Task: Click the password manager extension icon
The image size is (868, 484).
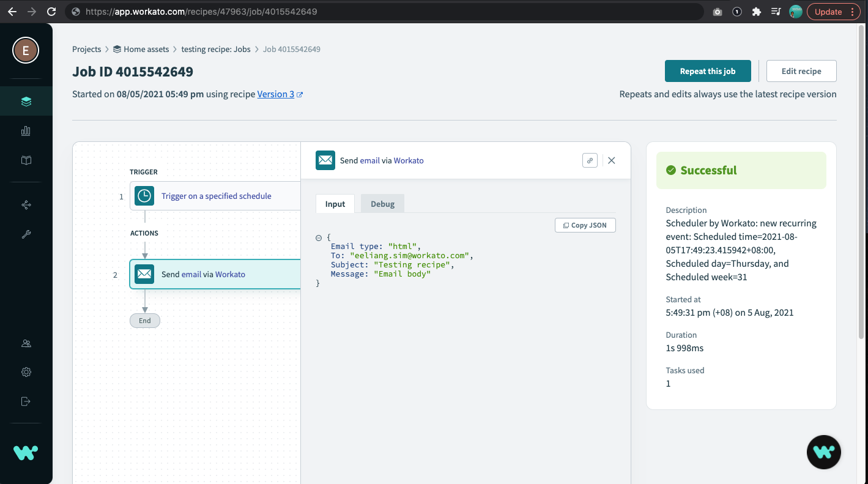Action: click(737, 12)
